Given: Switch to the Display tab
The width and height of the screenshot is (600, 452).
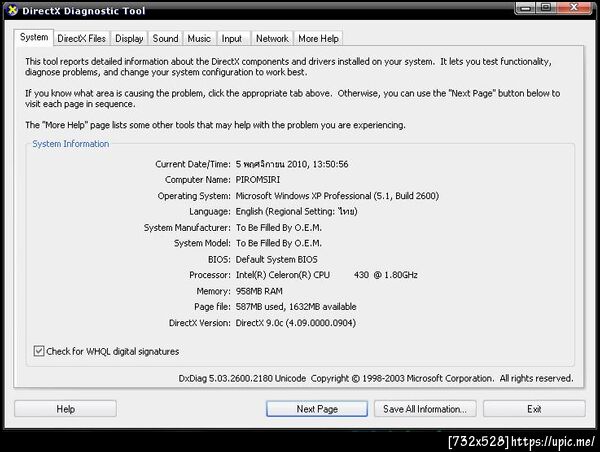Looking at the screenshot, I should point(129,39).
